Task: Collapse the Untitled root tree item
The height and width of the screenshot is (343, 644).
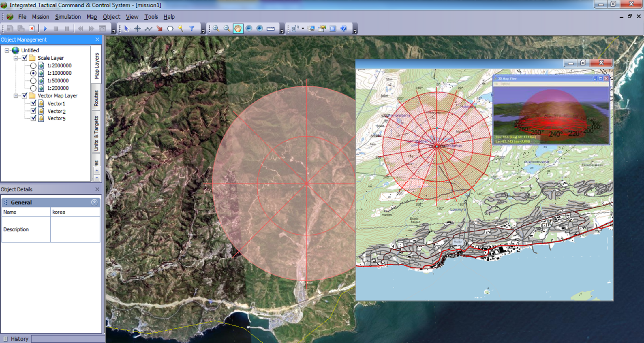Action: tap(6, 50)
